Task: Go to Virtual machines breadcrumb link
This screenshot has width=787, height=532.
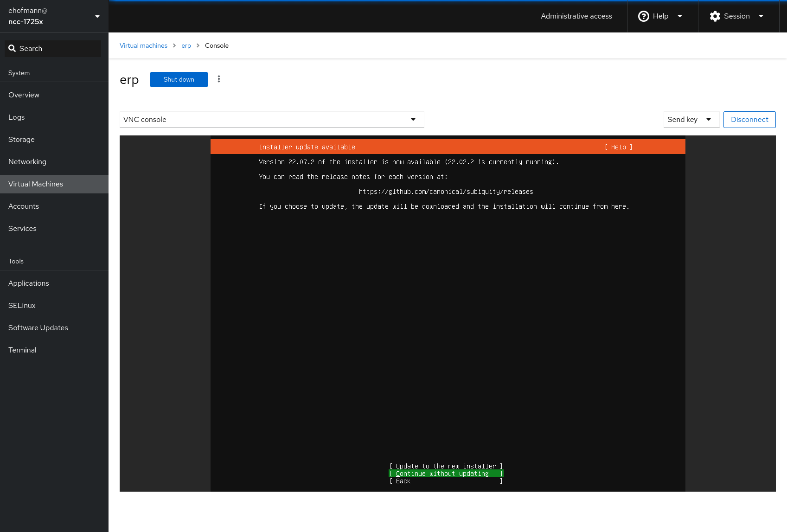Action: (x=143, y=45)
